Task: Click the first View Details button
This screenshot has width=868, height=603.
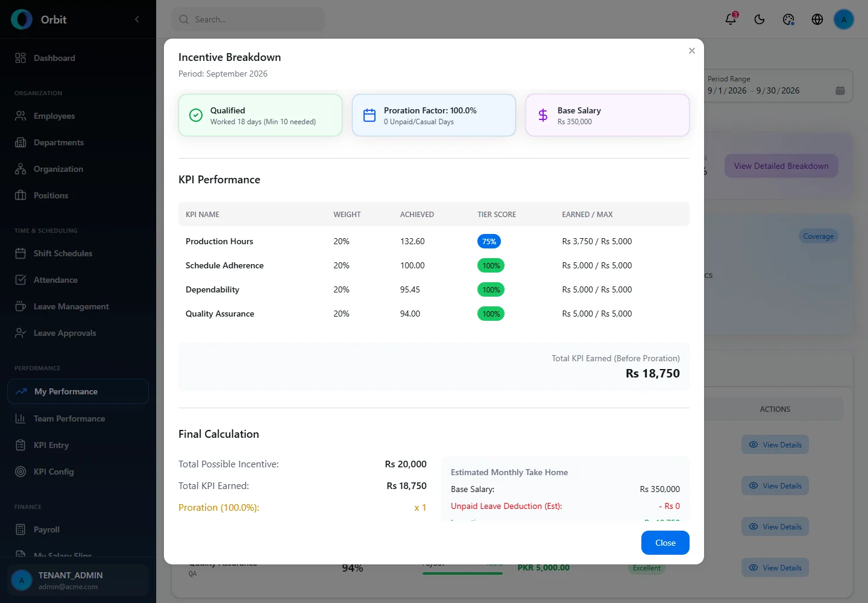Action: coord(775,444)
